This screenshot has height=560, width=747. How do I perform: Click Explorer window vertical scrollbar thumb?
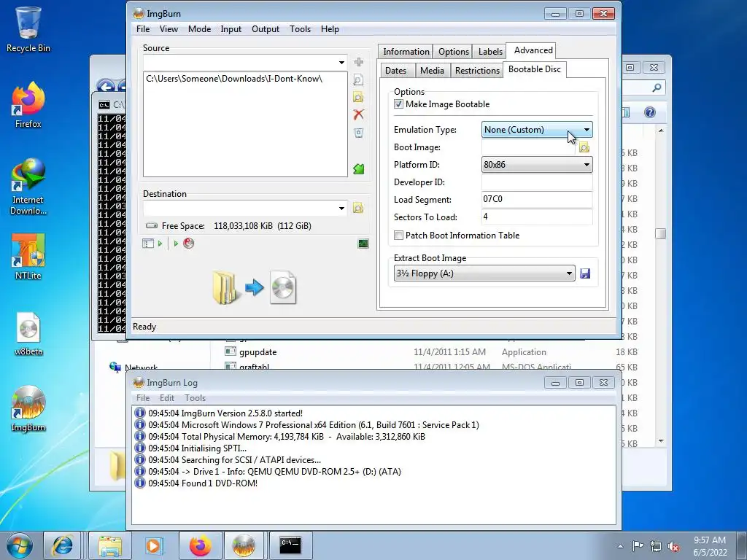click(660, 234)
